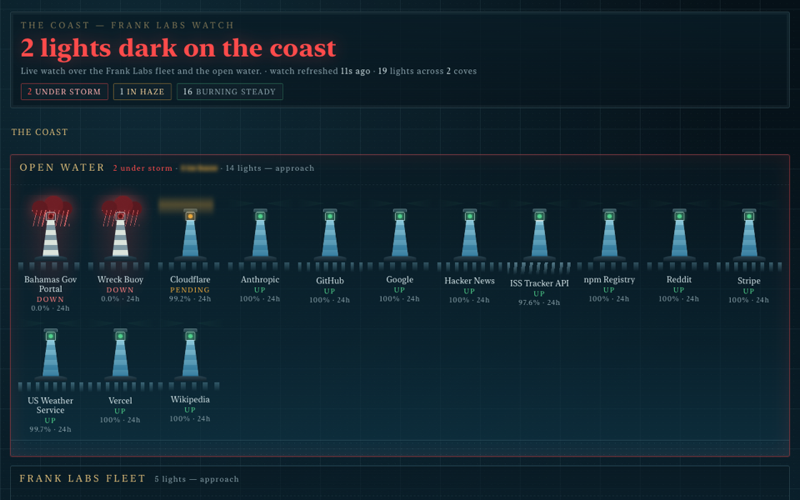Screen dimensions: 800x500
Task: Select the GitHub lighthouse icon
Action: (330, 235)
